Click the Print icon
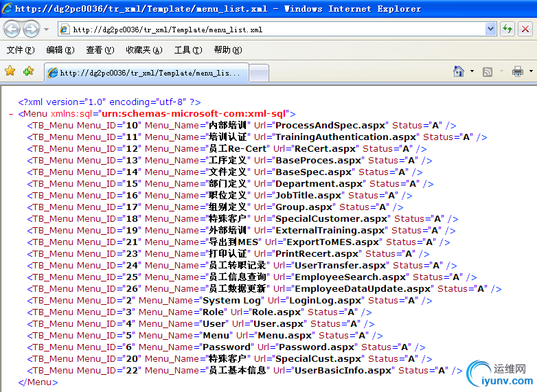This screenshot has height=392, width=537. click(518, 71)
